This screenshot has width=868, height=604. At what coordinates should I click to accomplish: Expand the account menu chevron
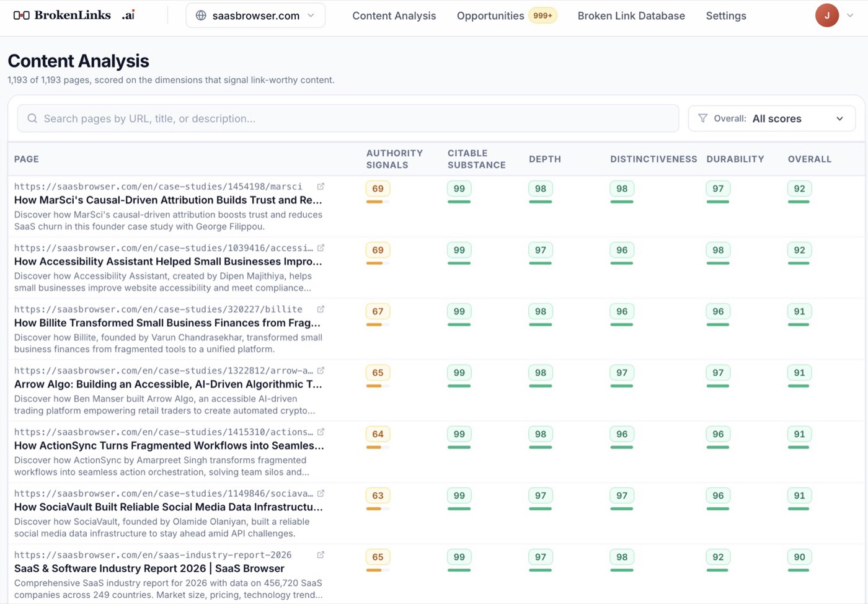click(x=850, y=16)
